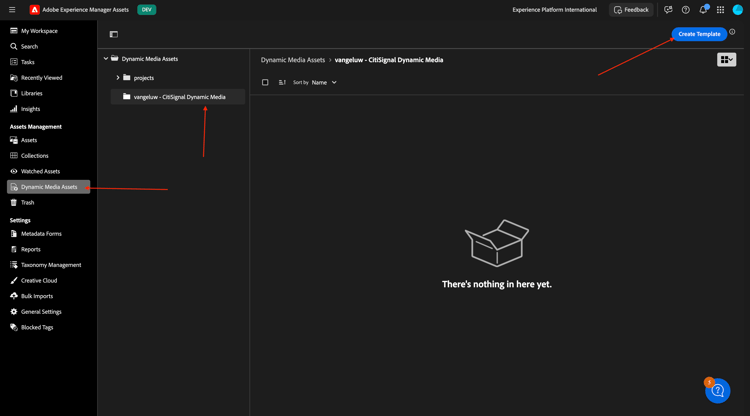Screen dimensions: 750x416
Task: Click the Adobe logo icon
Action: tap(34, 10)
